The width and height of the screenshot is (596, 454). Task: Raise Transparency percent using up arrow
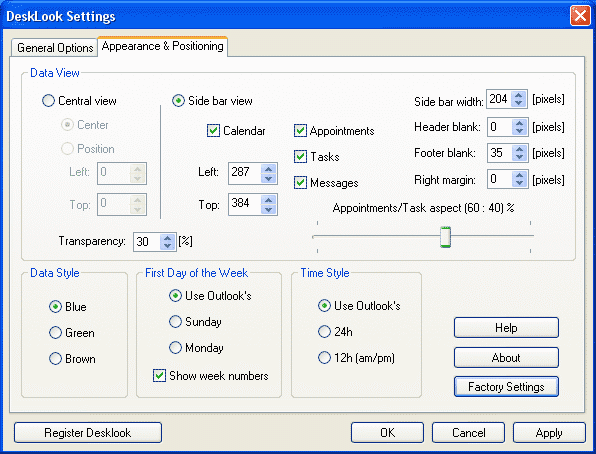[167, 238]
